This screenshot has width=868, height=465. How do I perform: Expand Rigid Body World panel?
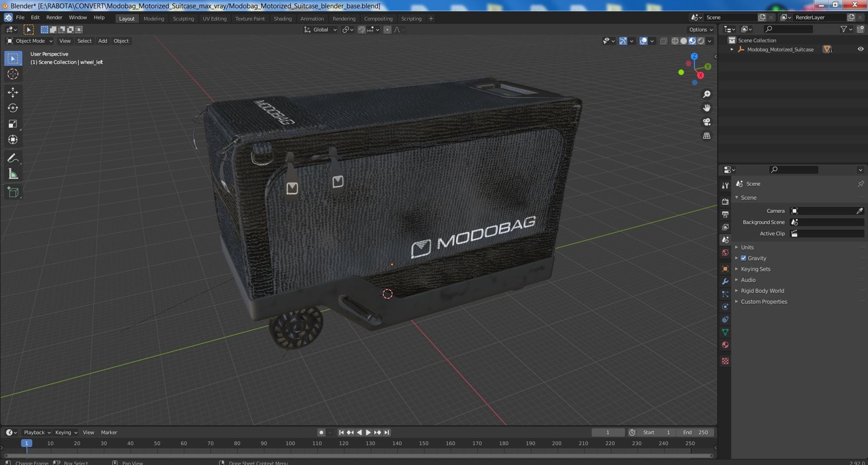coord(762,291)
